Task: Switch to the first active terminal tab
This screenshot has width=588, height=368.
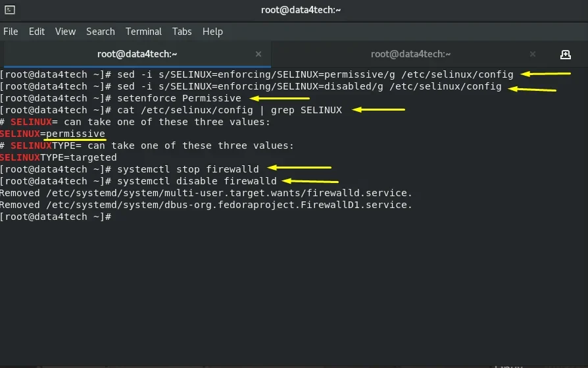Action: coord(137,54)
